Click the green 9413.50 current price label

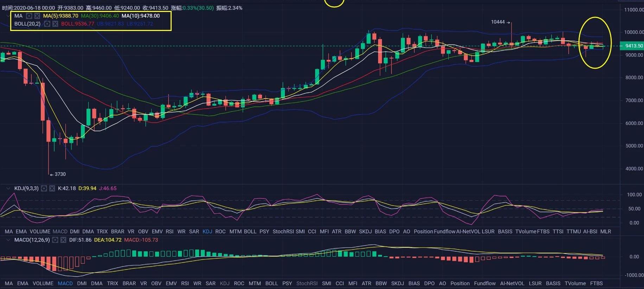click(x=633, y=46)
